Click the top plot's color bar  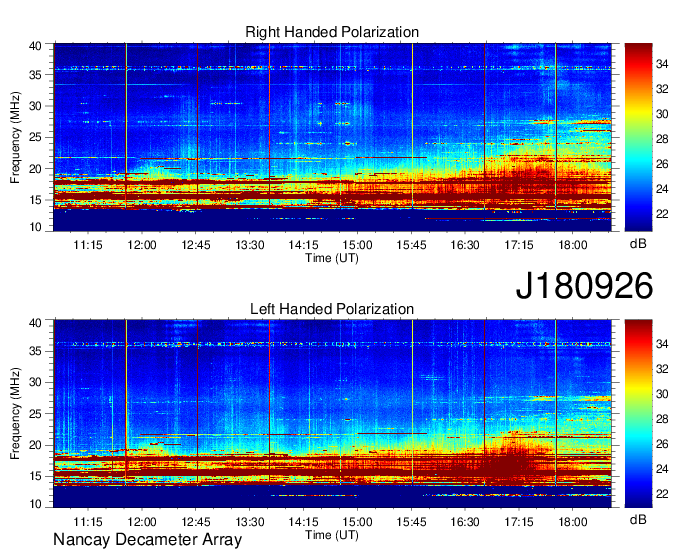(x=638, y=137)
